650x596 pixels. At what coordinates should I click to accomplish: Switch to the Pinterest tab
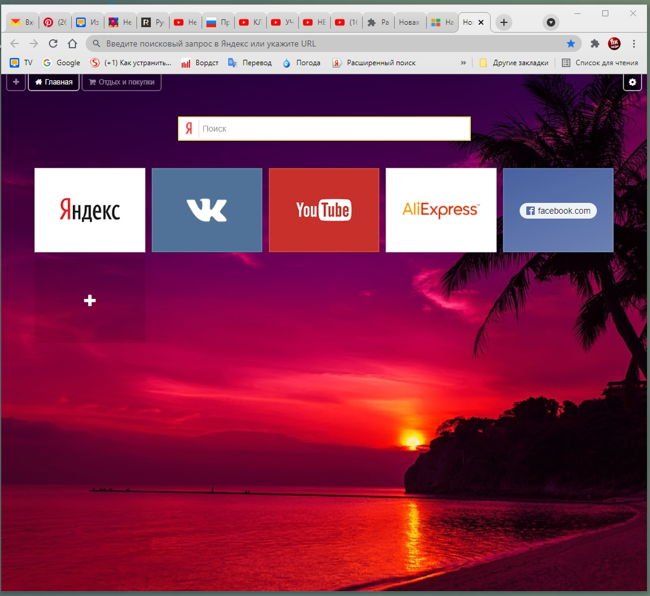(x=55, y=22)
